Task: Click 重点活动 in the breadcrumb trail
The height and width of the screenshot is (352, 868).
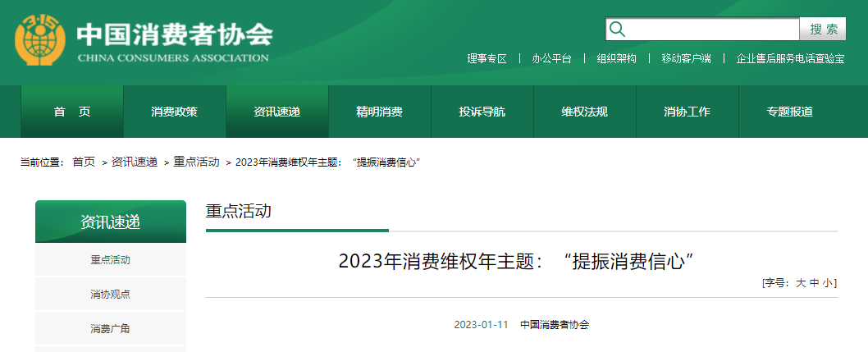Action: [x=196, y=162]
